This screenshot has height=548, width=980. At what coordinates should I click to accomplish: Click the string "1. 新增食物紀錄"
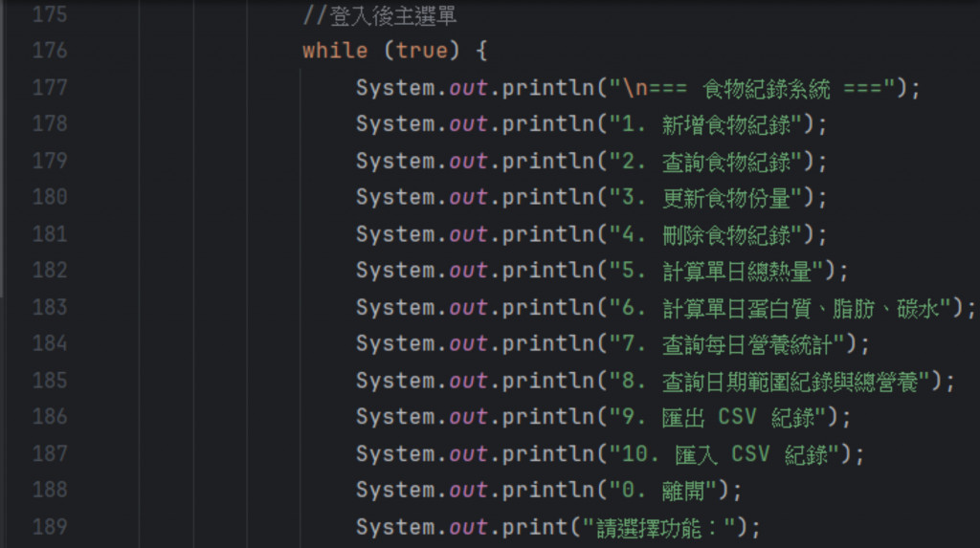[x=705, y=125]
